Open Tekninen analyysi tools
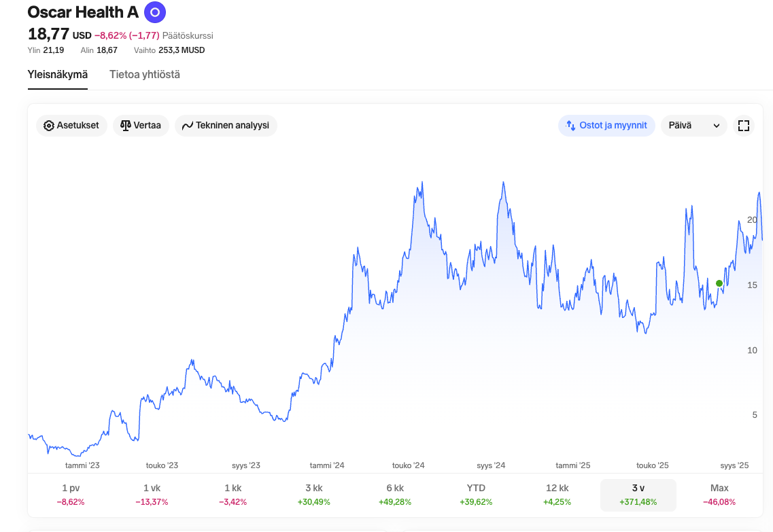The image size is (773, 532). tap(226, 126)
